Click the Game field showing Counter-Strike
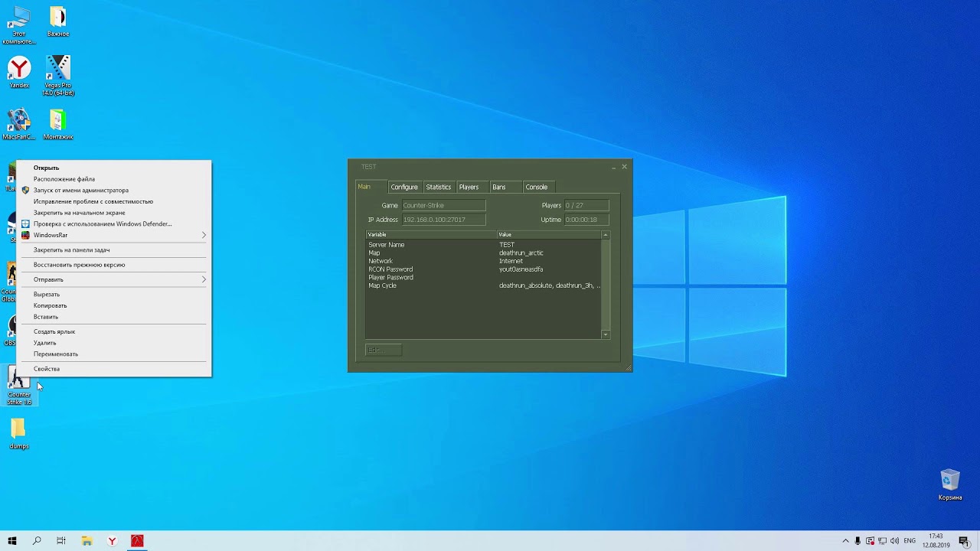The image size is (980, 551). click(444, 205)
